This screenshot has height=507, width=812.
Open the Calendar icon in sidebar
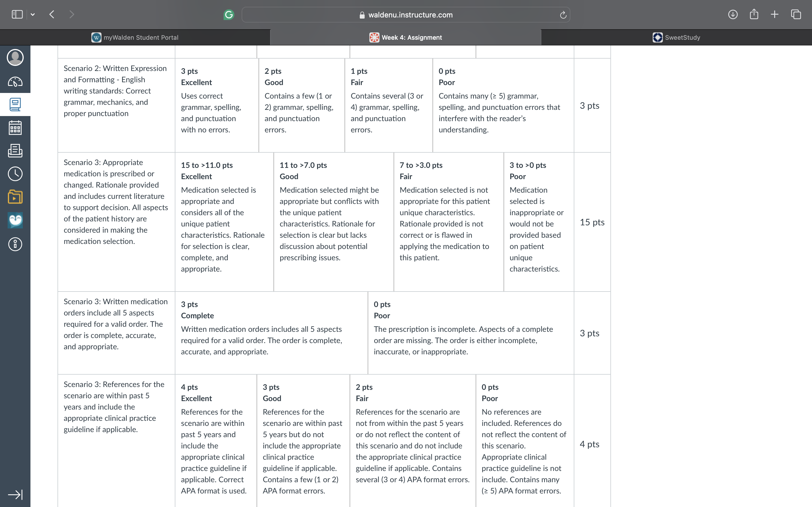coord(15,128)
